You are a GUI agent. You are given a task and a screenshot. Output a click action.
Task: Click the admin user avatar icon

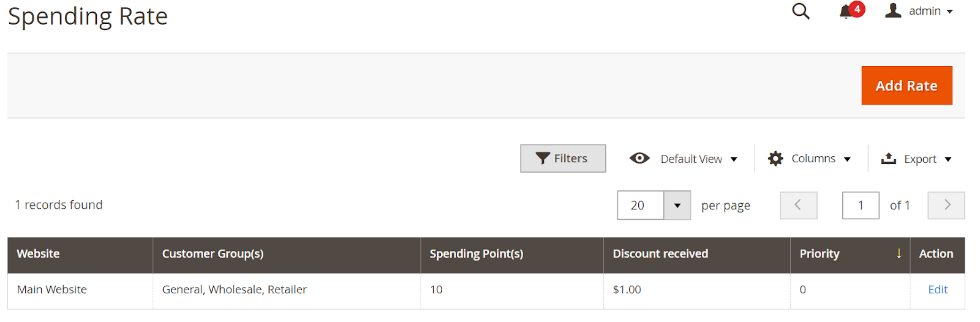pos(893,10)
